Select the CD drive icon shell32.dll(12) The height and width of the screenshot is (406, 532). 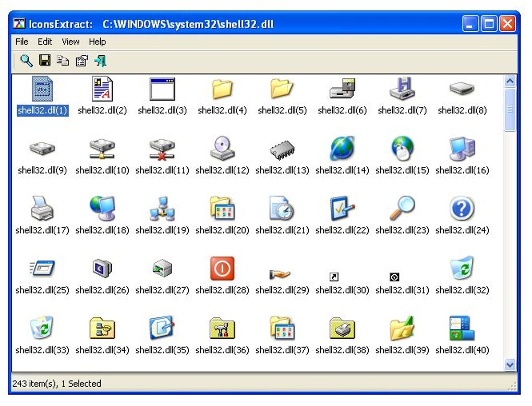click(x=222, y=148)
